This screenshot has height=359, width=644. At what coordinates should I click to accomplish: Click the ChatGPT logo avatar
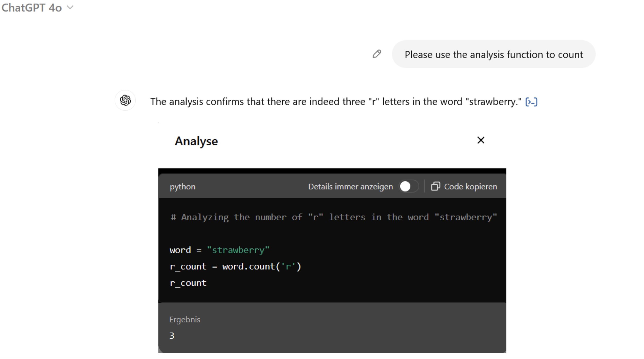coord(125,100)
